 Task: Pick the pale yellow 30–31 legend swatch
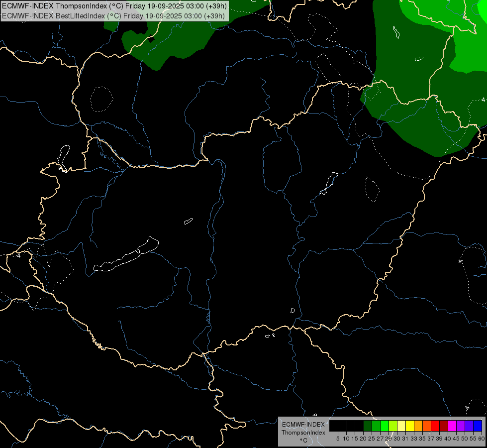pos(401,426)
